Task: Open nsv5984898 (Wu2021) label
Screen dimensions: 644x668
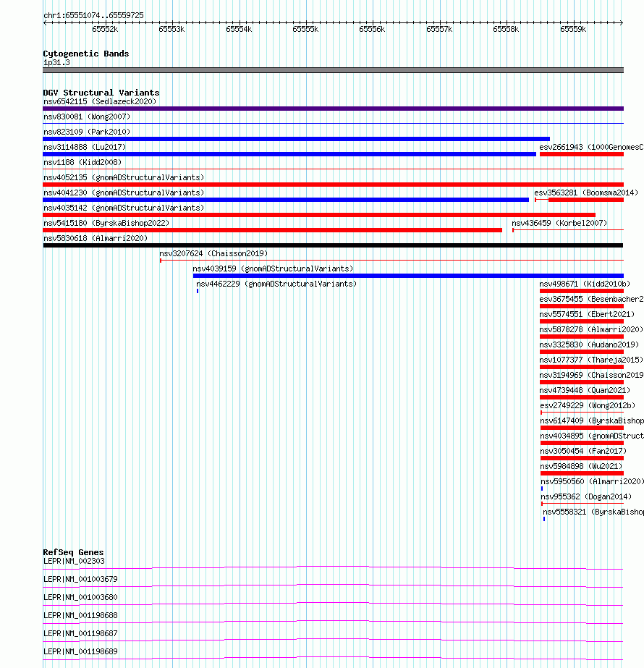Action: pos(581,466)
